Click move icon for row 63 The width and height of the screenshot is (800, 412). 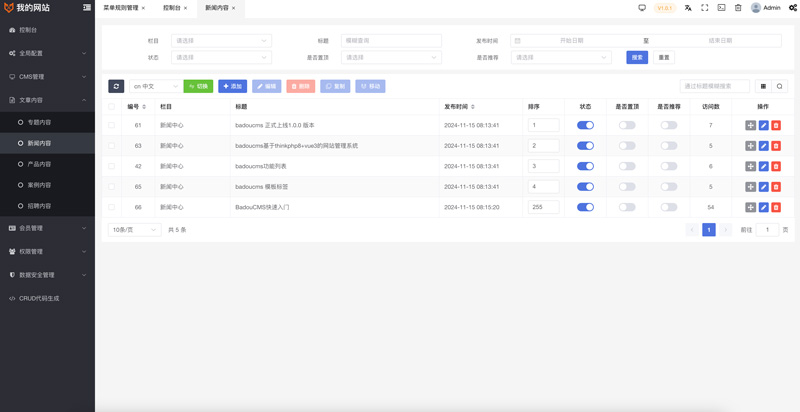click(751, 146)
